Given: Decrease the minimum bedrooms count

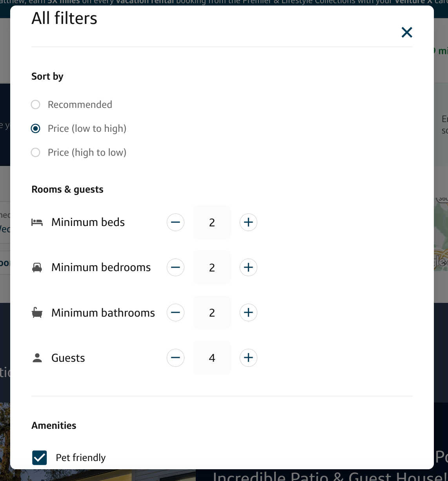Looking at the screenshot, I should [x=175, y=268].
